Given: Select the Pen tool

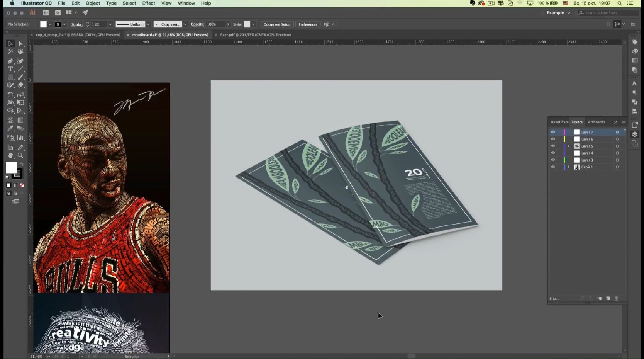Looking at the screenshot, I should [10, 61].
